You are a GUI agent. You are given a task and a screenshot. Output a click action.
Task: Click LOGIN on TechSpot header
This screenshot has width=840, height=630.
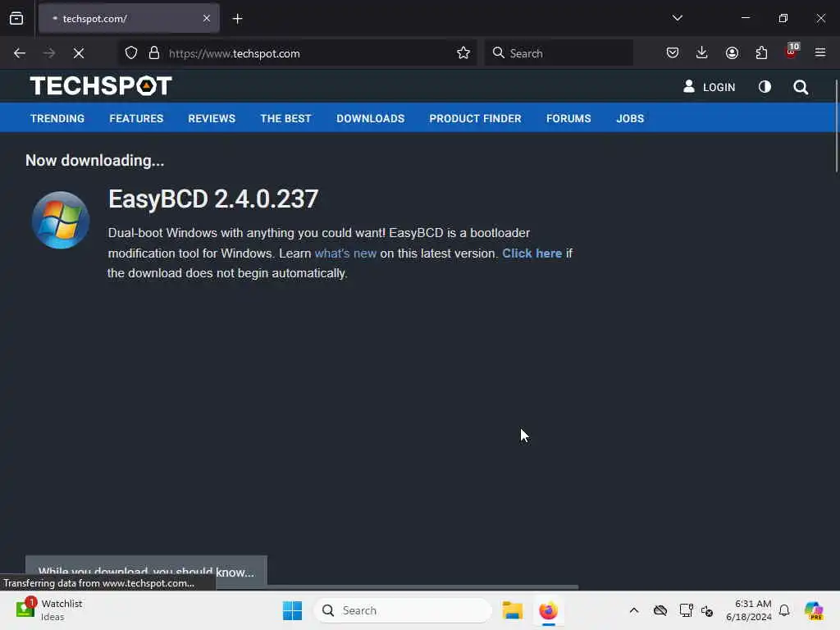point(710,87)
